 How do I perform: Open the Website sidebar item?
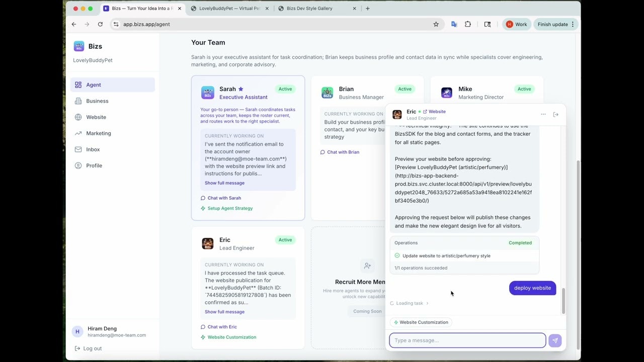pos(113,117)
